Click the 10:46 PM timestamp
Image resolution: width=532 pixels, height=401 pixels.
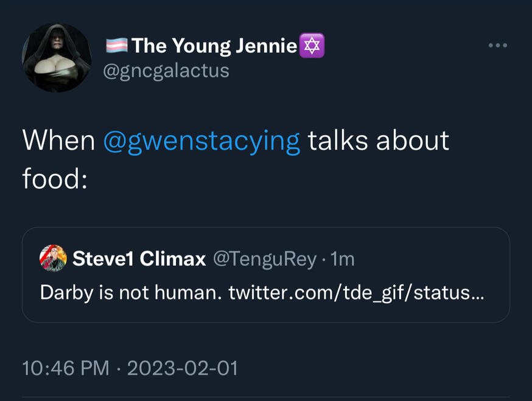(x=66, y=368)
